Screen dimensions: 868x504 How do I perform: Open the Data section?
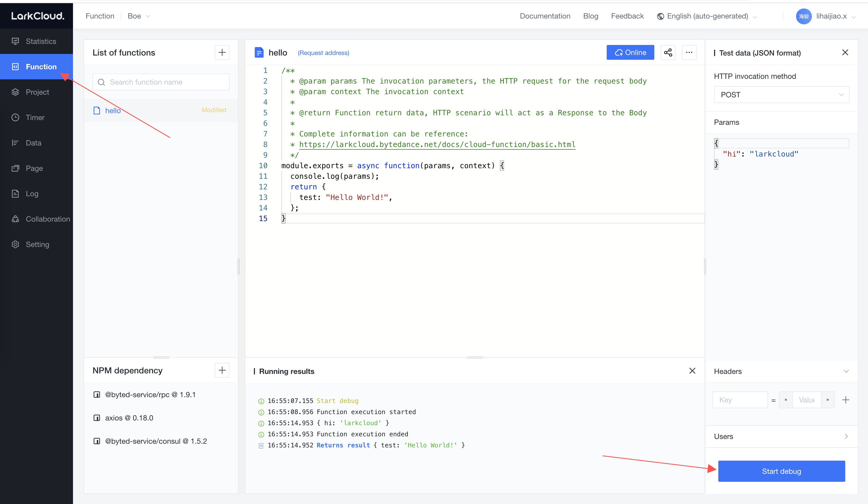[x=36, y=143]
